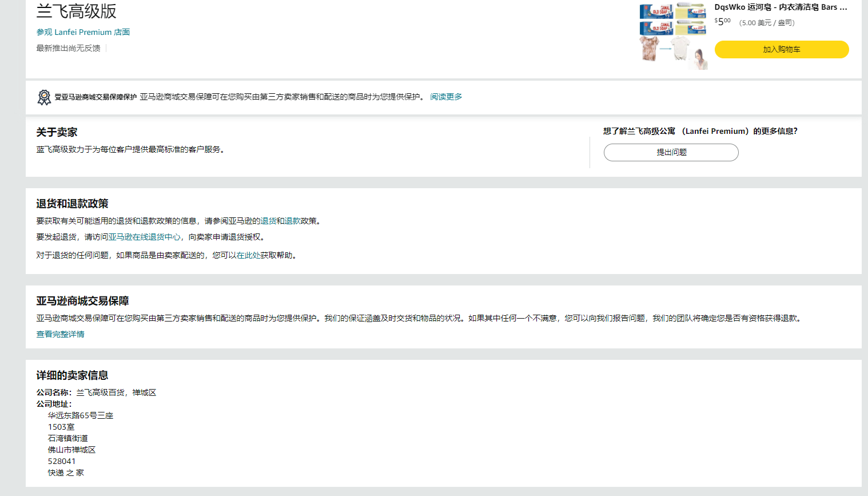Image resolution: width=868 pixels, height=496 pixels.
Task: Click the 关于卖家 heading
Action: tap(57, 132)
